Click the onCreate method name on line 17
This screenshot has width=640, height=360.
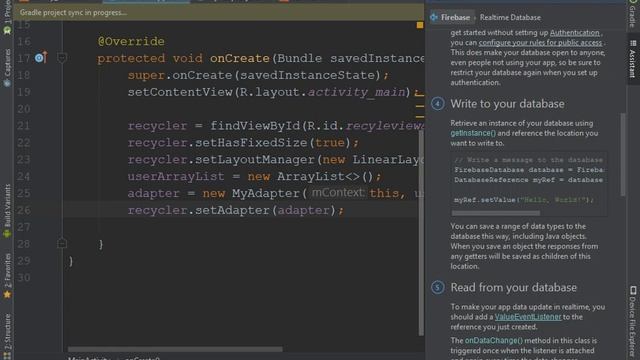(240, 58)
